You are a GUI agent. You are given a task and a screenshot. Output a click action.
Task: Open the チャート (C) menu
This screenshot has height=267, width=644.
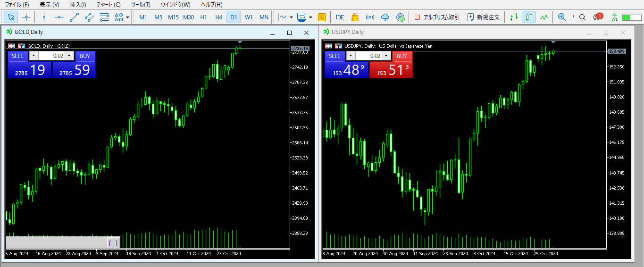point(108,5)
